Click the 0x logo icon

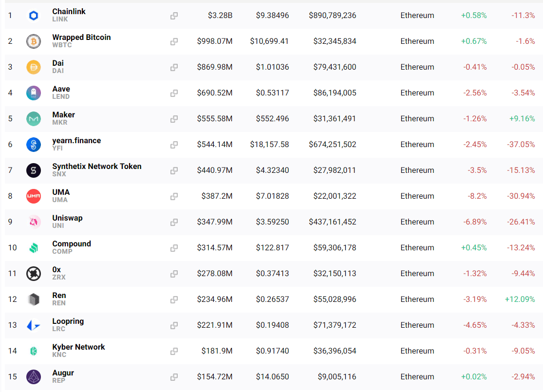[x=34, y=274]
